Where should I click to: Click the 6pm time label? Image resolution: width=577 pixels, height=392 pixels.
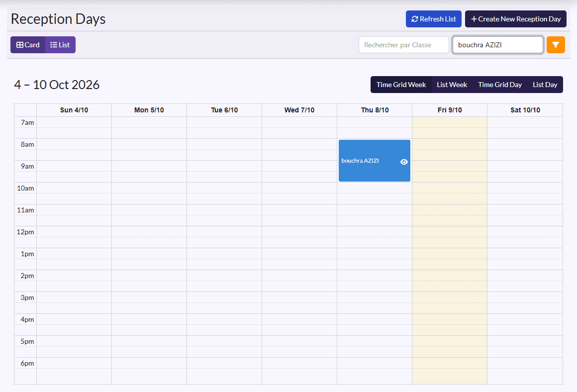point(27,363)
